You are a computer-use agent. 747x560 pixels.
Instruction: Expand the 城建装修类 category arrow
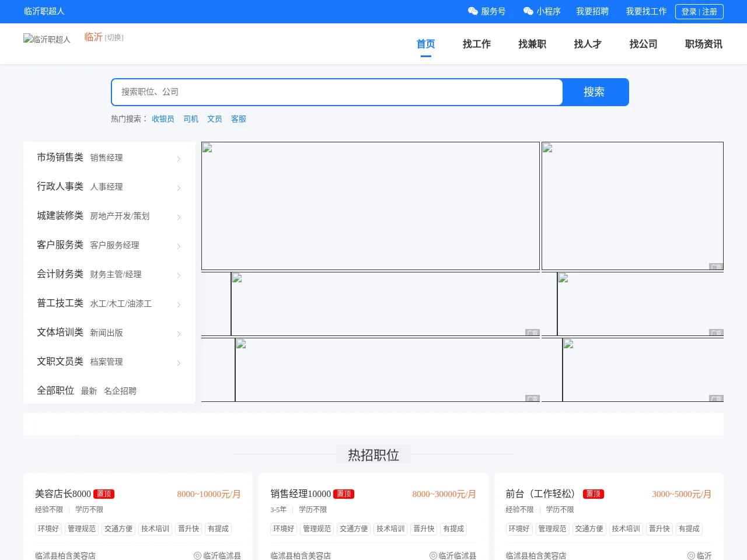179,217
